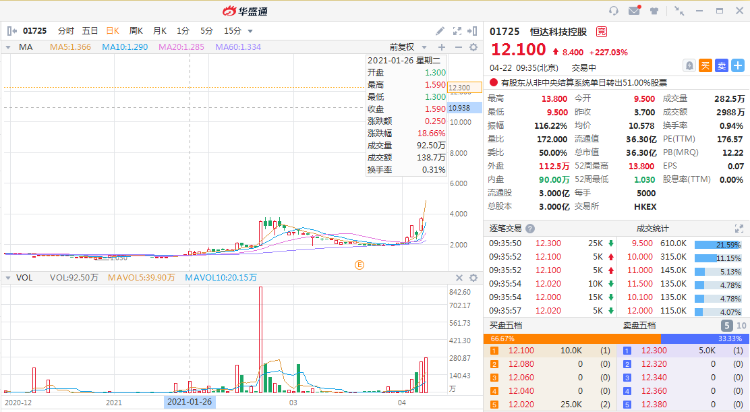The width and height of the screenshot is (750, 412).
Task: Click the 21.59% volume distribution bar
Action: [x=718, y=245]
